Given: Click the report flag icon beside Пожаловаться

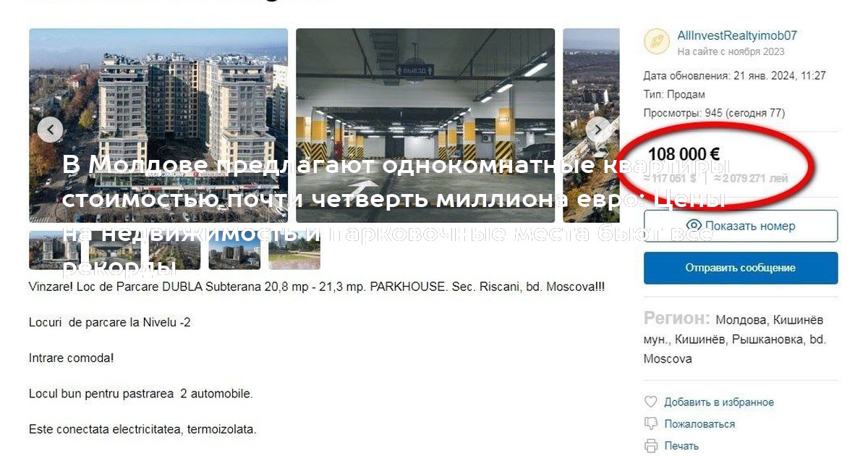Looking at the screenshot, I should pos(651,423).
